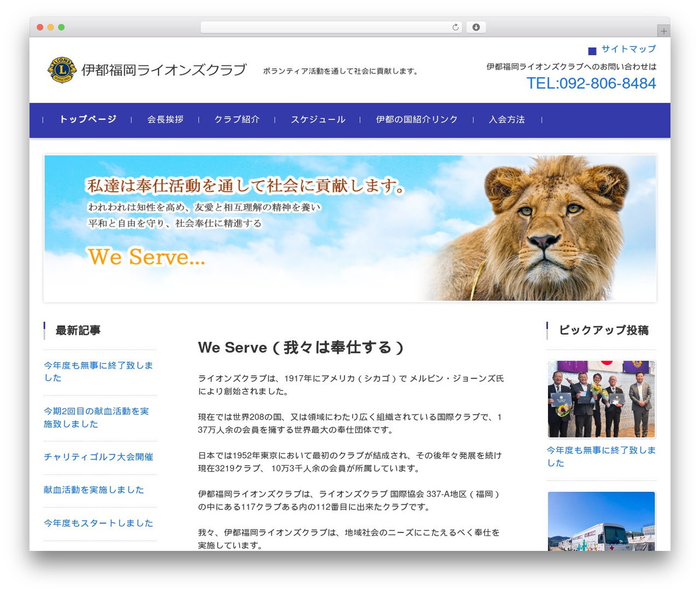The image size is (700, 593).
Task: Click the browser address bar
Action: click(331, 27)
